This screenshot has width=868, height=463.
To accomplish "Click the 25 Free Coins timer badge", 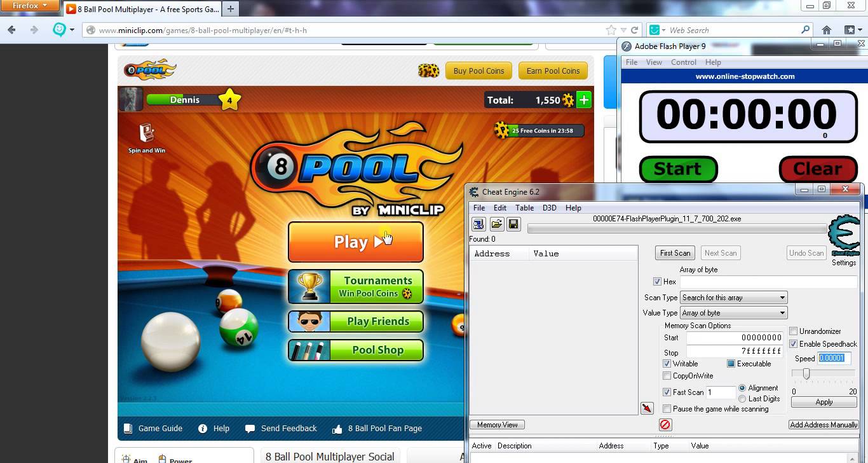I will click(x=539, y=130).
